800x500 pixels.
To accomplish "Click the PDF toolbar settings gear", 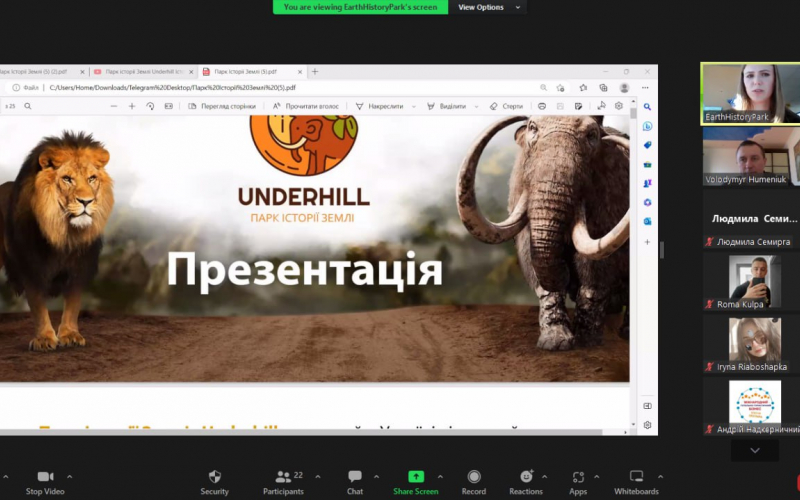I will 618,106.
